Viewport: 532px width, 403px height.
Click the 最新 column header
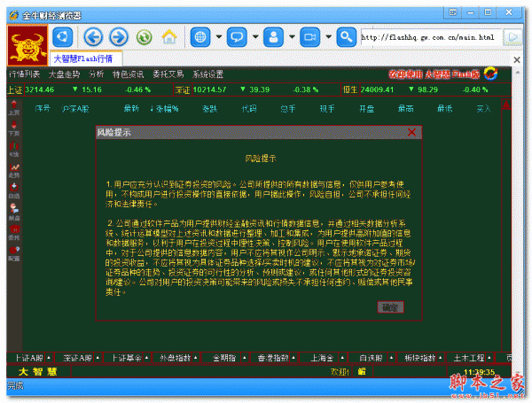(x=131, y=108)
